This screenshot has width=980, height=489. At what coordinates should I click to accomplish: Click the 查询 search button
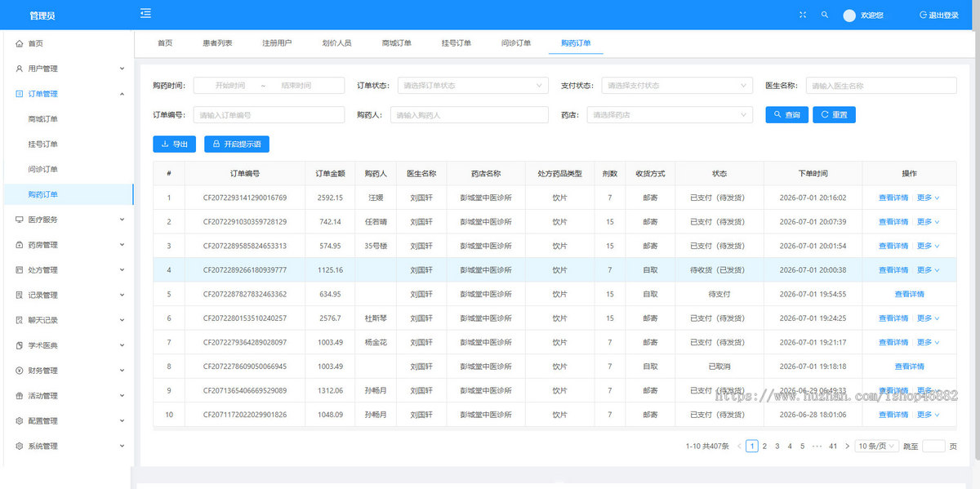(787, 115)
